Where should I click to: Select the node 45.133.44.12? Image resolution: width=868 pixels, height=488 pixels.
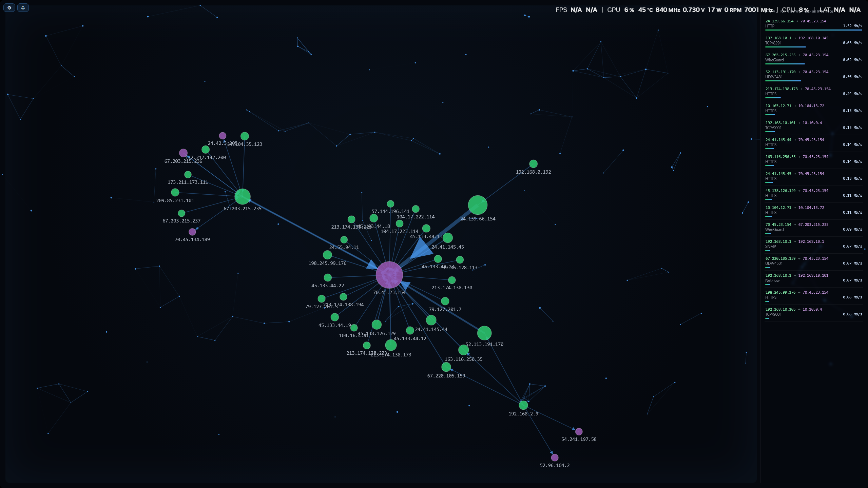click(x=410, y=330)
